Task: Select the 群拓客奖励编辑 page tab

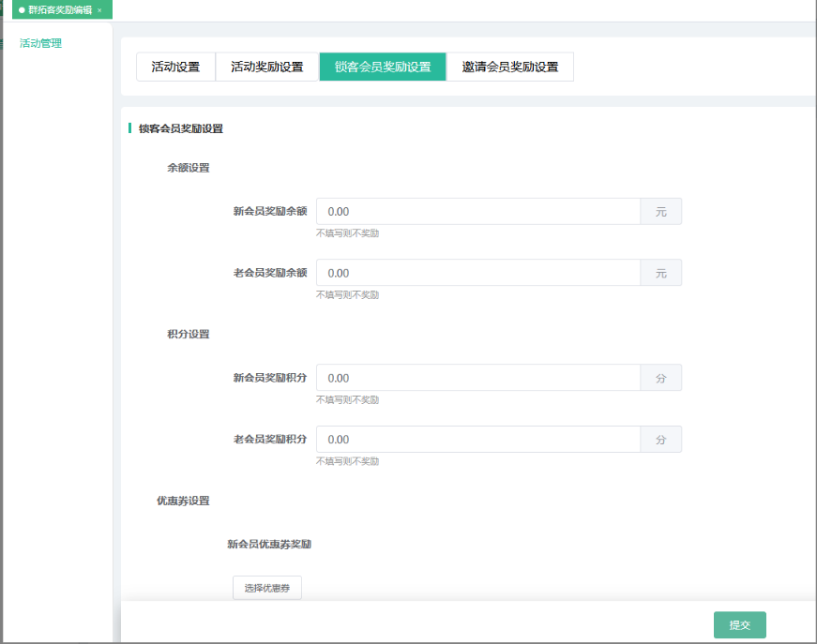Action: click(x=59, y=10)
